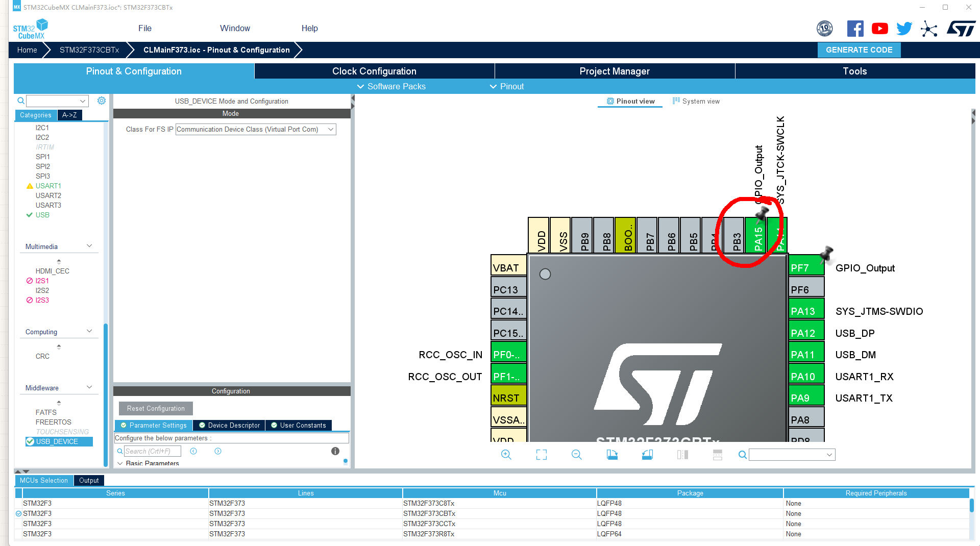Collapse the Basic Parameters section
This screenshot has width=980, height=546.
point(120,463)
